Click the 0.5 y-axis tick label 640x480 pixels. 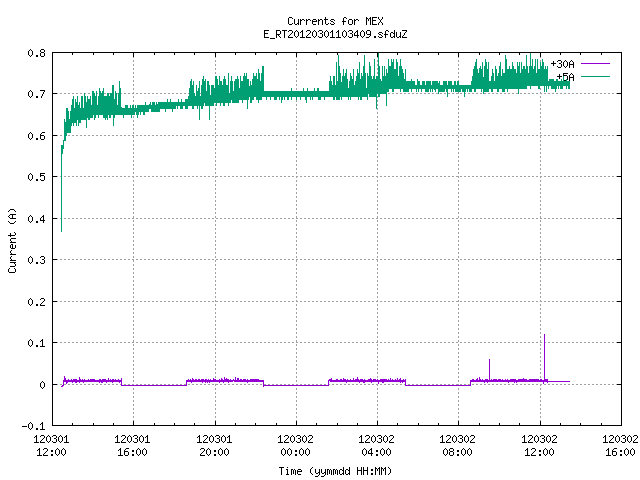(x=36, y=177)
